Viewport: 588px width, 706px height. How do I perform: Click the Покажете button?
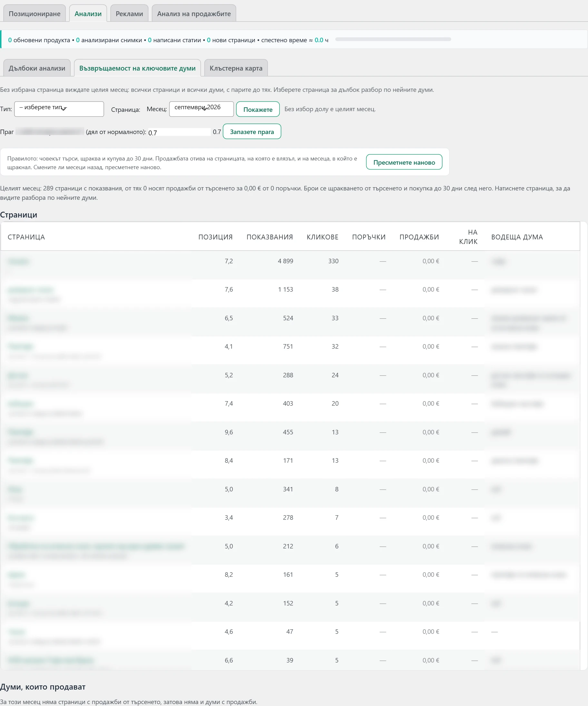coord(258,109)
